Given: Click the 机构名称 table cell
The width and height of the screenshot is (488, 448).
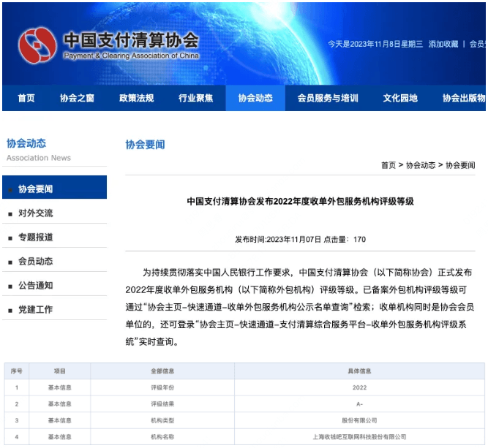Looking at the screenshot, I should (x=162, y=437).
